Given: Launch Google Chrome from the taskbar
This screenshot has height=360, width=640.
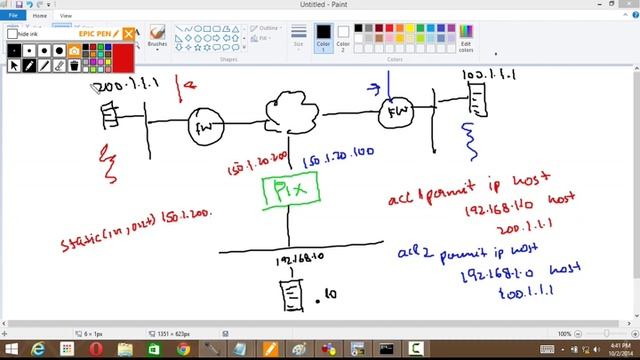Looking at the screenshot, I should click(x=183, y=349).
